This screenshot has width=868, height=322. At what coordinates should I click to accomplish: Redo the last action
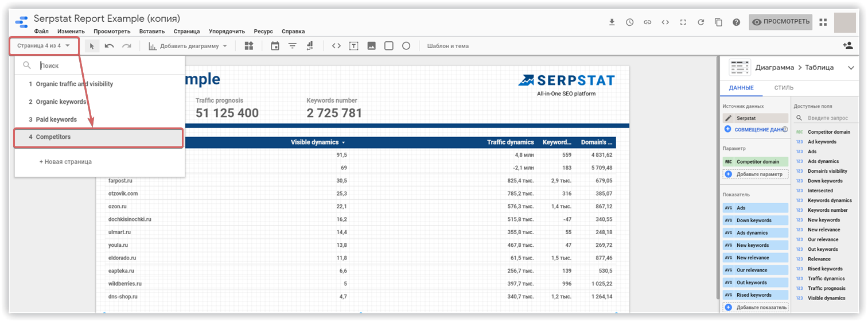coord(126,46)
